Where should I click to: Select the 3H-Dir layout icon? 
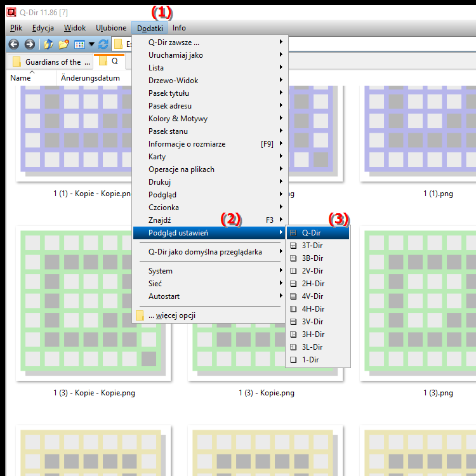(x=293, y=334)
